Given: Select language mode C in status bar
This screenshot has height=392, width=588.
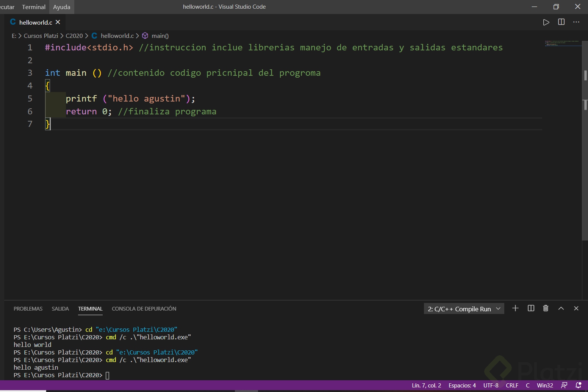Looking at the screenshot, I should [x=527, y=385].
